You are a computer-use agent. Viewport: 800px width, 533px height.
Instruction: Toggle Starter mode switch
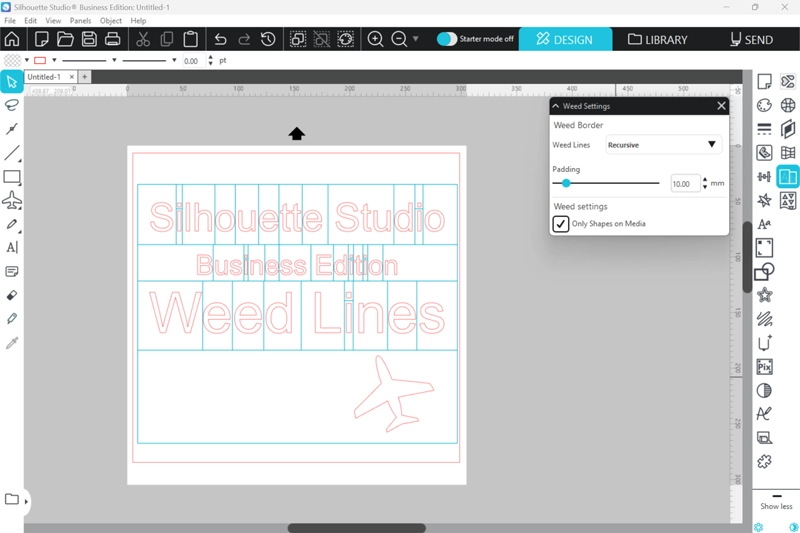click(447, 39)
